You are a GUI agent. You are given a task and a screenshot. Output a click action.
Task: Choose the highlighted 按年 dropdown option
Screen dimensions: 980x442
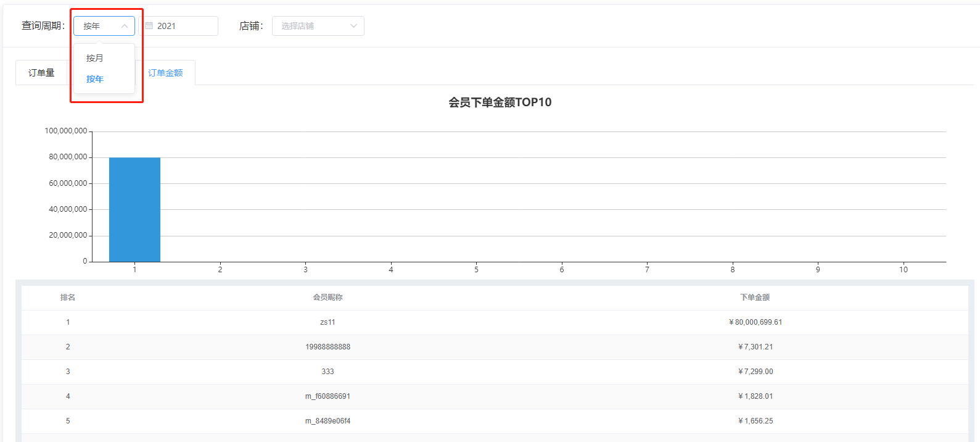(95, 79)
